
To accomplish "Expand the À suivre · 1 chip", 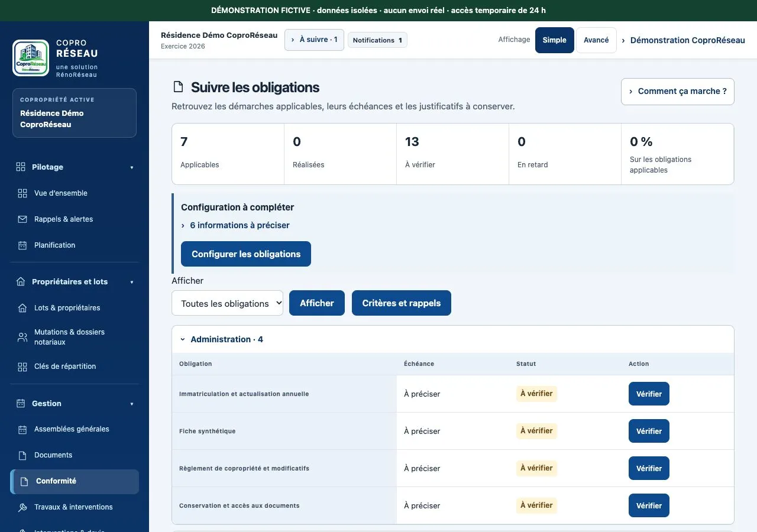I will (x=314, y=40).
